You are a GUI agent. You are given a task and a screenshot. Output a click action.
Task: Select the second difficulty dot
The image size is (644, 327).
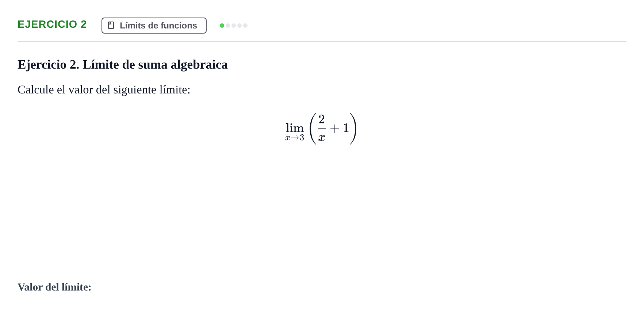click(228, 26)
